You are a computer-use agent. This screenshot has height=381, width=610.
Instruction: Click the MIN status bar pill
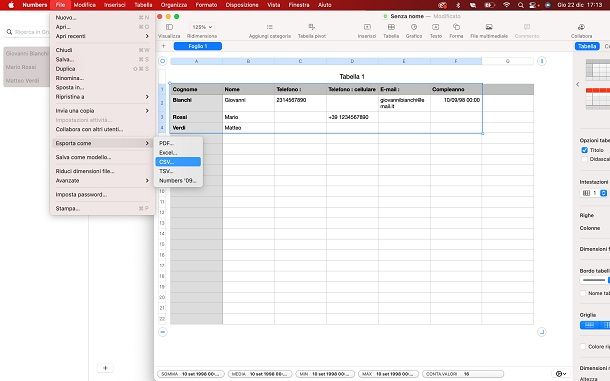(x=325, y=374)
